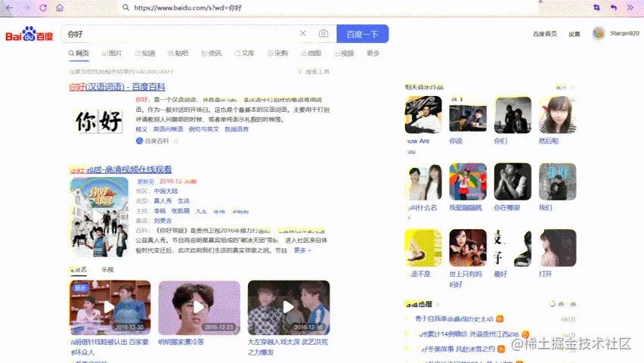
Task: Click the address bar search icon
Action: pos(126,8)
